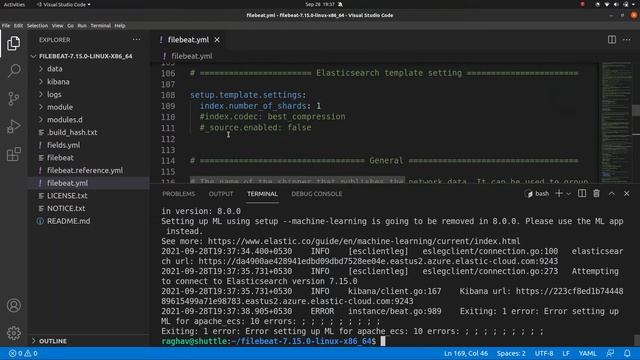Open the Extensions view
This screenshot has width=640, height=360.
click(13, 154)
